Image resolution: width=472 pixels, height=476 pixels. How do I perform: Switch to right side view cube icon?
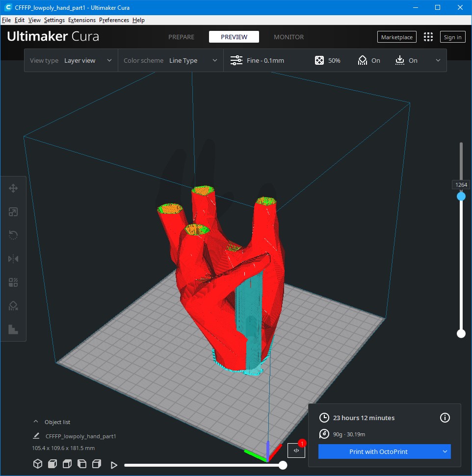pyautogui.click(x=97, y=464)
